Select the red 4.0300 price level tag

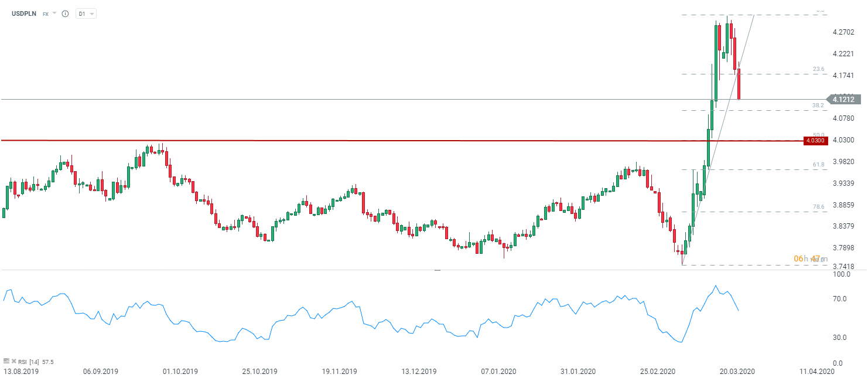pyautogui.click(x=814, y=141)
